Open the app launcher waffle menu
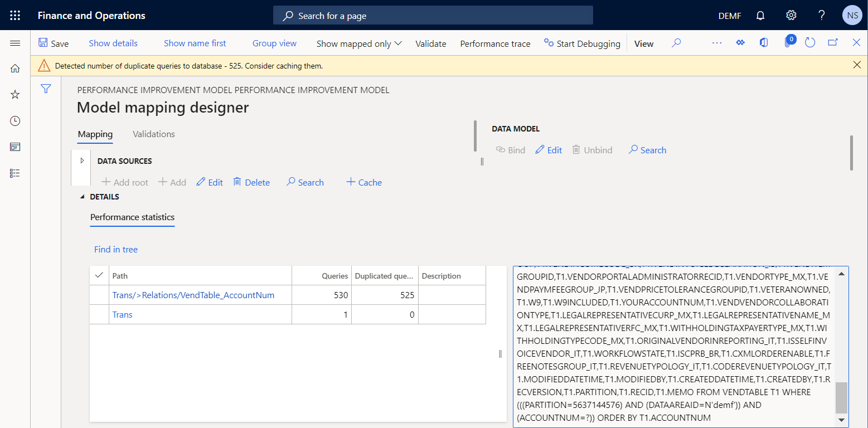 coord(15,15)
